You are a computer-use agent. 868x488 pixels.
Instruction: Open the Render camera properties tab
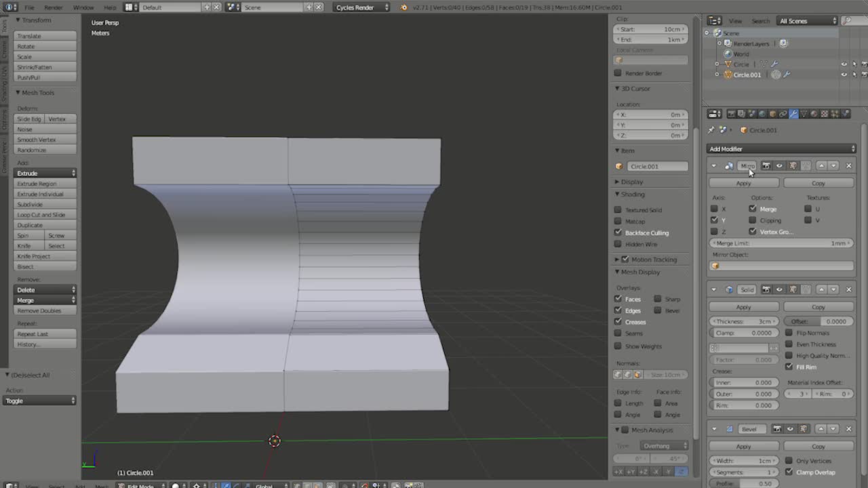click(x=731, y=114)
